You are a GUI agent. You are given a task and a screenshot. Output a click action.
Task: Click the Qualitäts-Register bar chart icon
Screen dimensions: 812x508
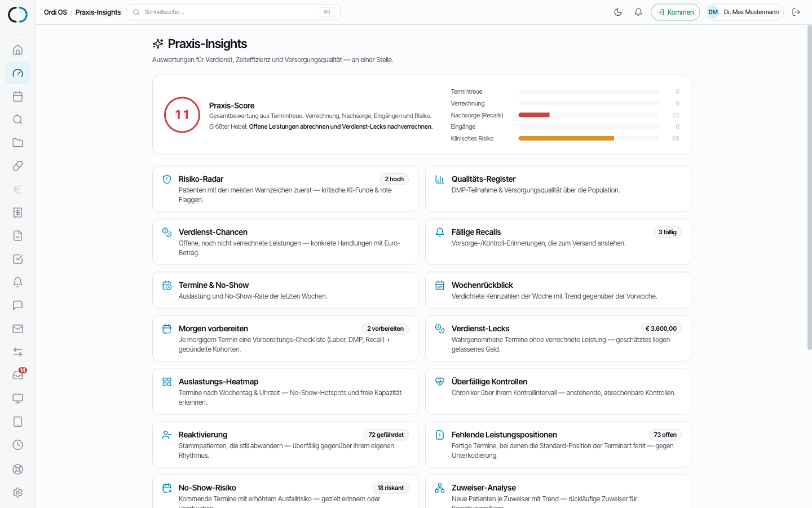point(440,179)
